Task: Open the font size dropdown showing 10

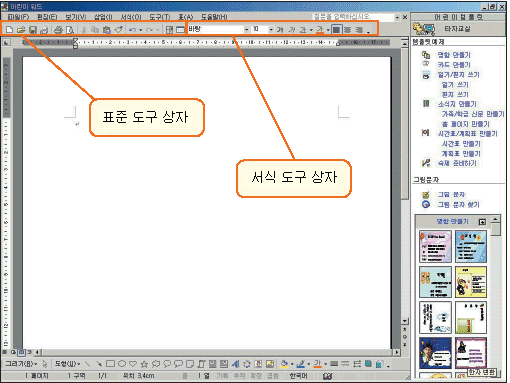Action: click(x=263, y=29)
